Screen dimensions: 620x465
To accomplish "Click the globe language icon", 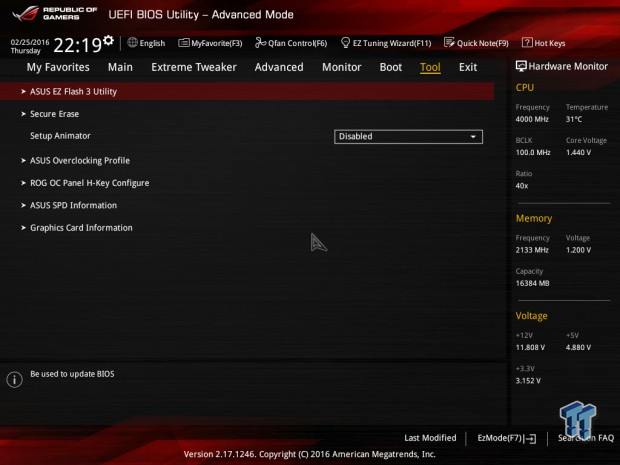I will click(x=132, y=42).
